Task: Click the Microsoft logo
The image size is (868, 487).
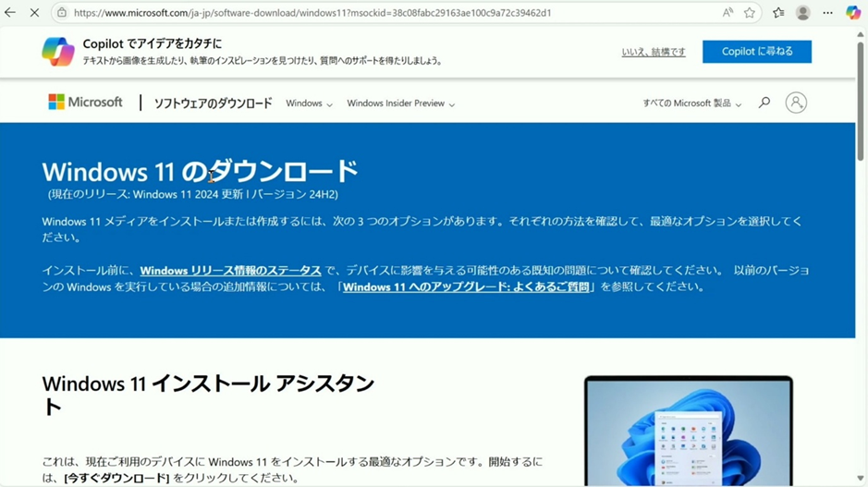Action: coord(85,103)
